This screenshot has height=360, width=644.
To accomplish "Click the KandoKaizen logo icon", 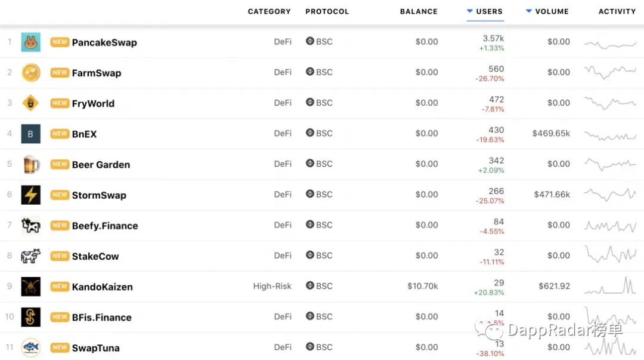I will coord(31,287).
